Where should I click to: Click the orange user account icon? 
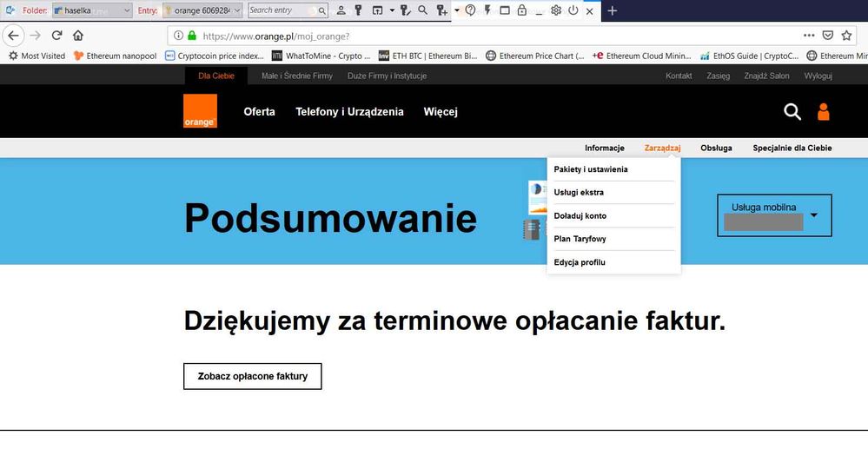[x=823, y=111]
